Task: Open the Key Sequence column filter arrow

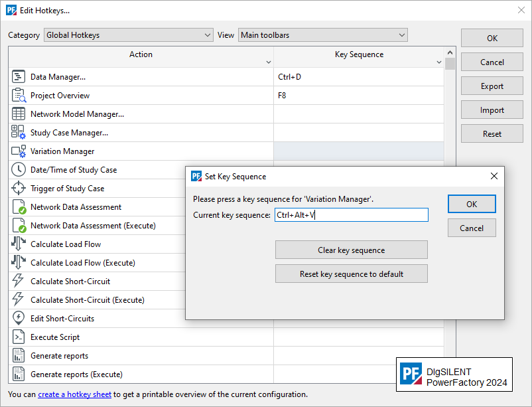Action: [x=438, y=62]
